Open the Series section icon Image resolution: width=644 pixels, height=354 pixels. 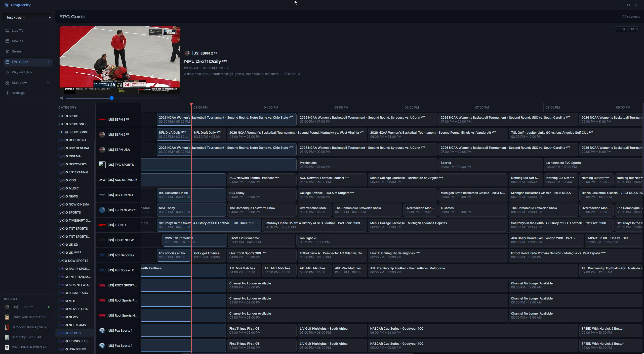pos(7,51)
